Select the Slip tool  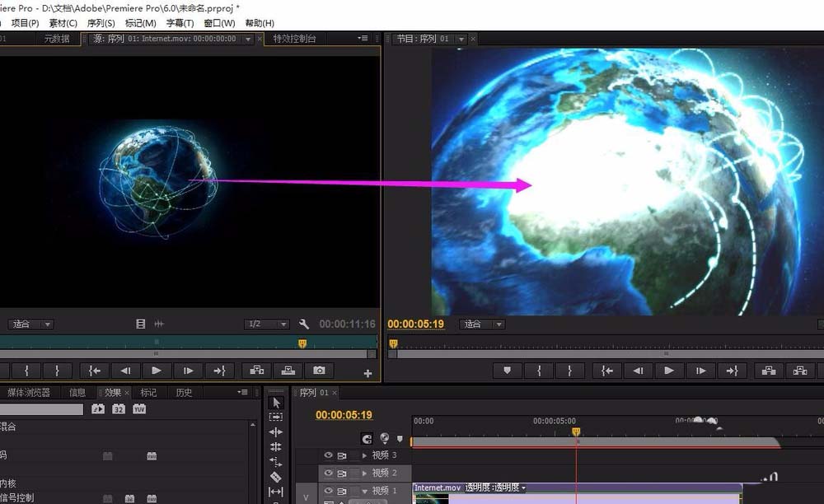(276, 492)
